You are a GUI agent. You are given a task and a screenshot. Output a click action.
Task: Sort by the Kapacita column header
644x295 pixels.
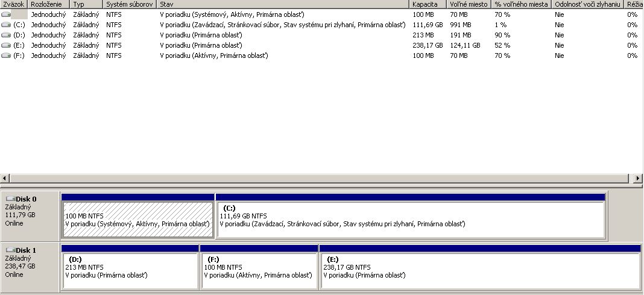pyautogui.click(x=428, y=4)
